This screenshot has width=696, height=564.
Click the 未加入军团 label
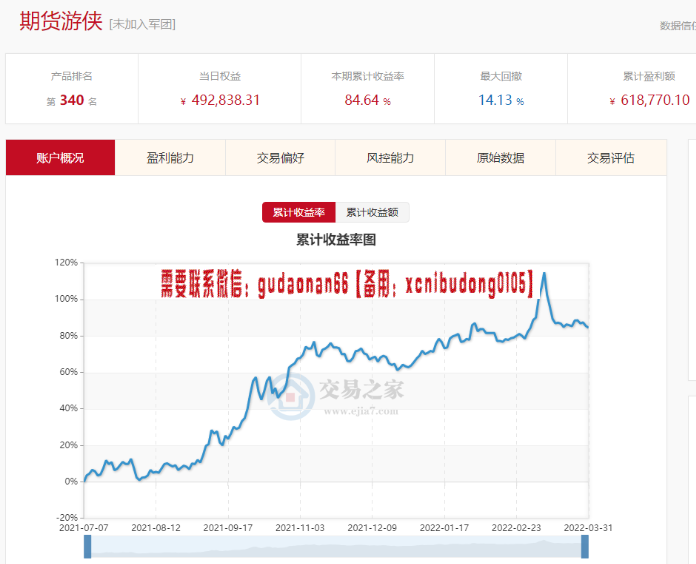click(142, 24)
